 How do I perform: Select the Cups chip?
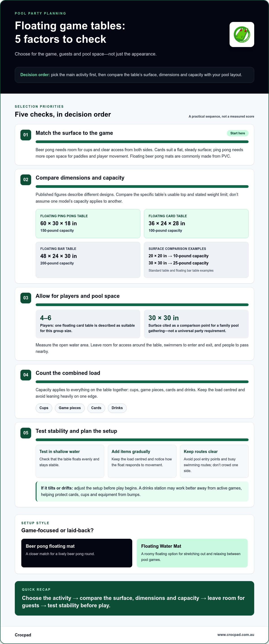pyautogui.click(x=44, y=408)
